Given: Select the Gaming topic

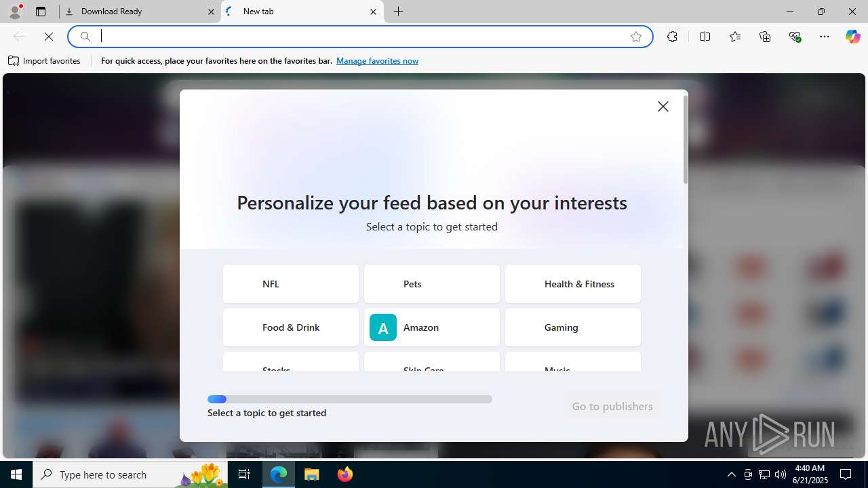Looking at the screenshot, I should (x=573, y=327).
